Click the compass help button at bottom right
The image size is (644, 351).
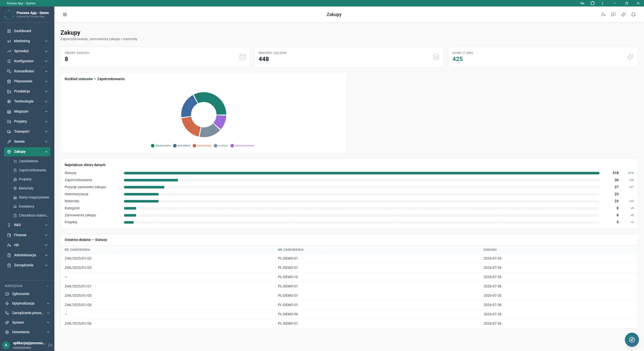[632, 340]
